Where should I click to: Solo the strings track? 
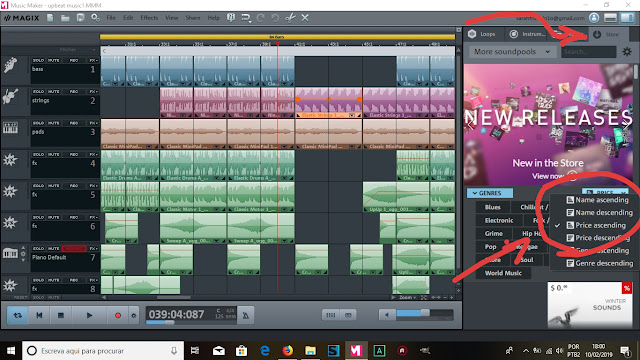38,92
